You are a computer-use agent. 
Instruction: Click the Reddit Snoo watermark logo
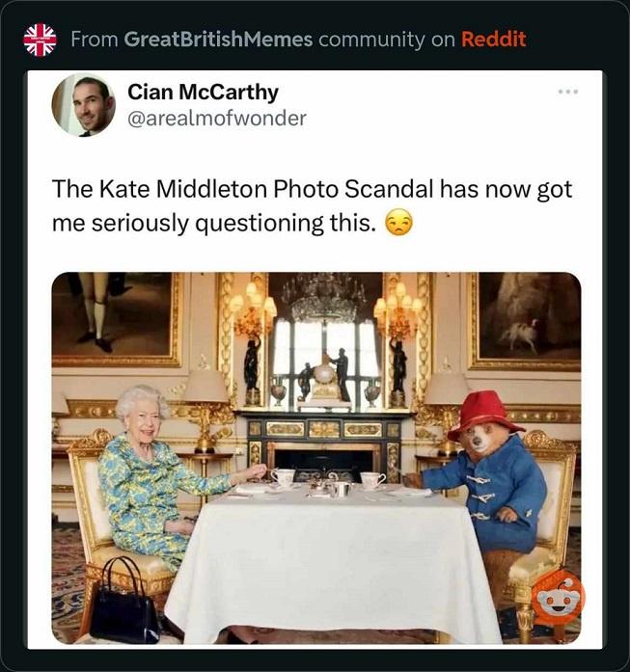click(558, 598)
